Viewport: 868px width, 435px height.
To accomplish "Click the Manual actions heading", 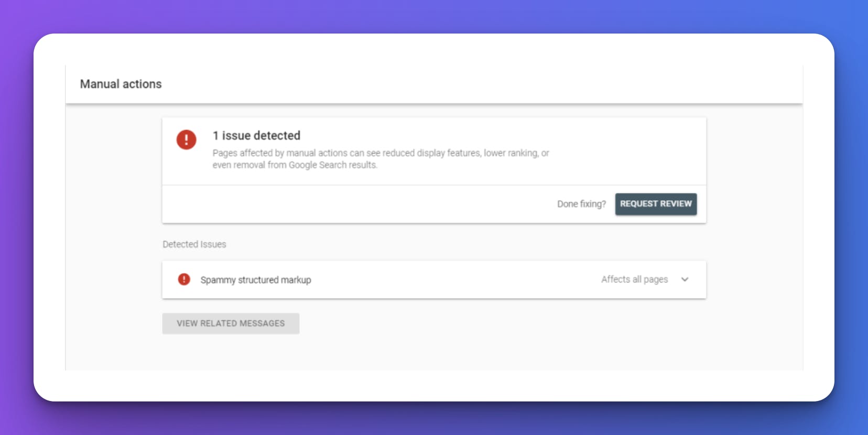I will click(121, 84).
